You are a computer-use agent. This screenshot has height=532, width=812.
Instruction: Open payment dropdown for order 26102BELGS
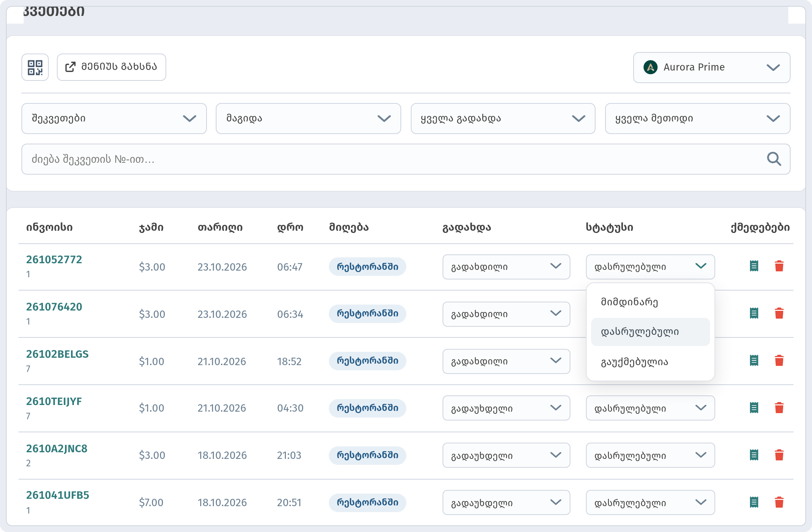click(506, 361)
